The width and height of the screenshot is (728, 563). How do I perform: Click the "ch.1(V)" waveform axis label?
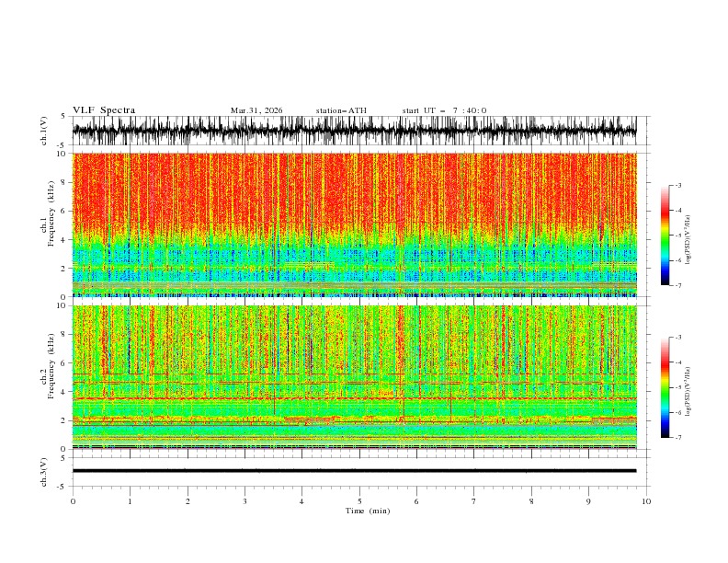(x=44, y=131)
